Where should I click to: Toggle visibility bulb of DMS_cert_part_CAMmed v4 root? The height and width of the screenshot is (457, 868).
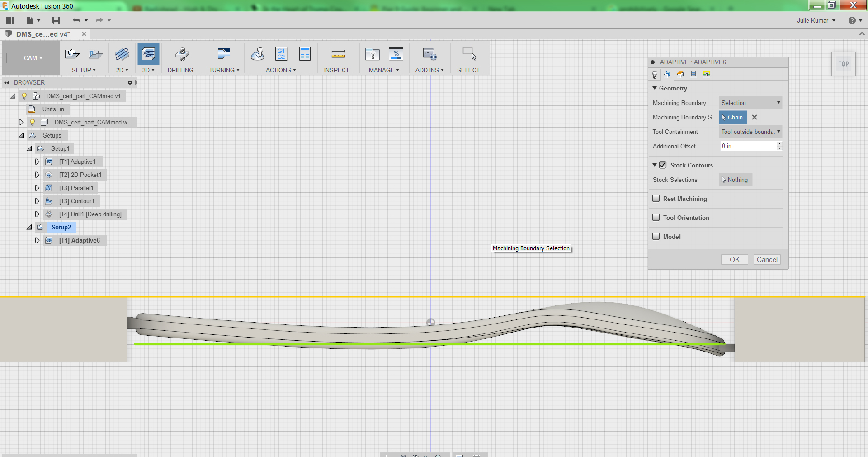[x=24, y=96]
